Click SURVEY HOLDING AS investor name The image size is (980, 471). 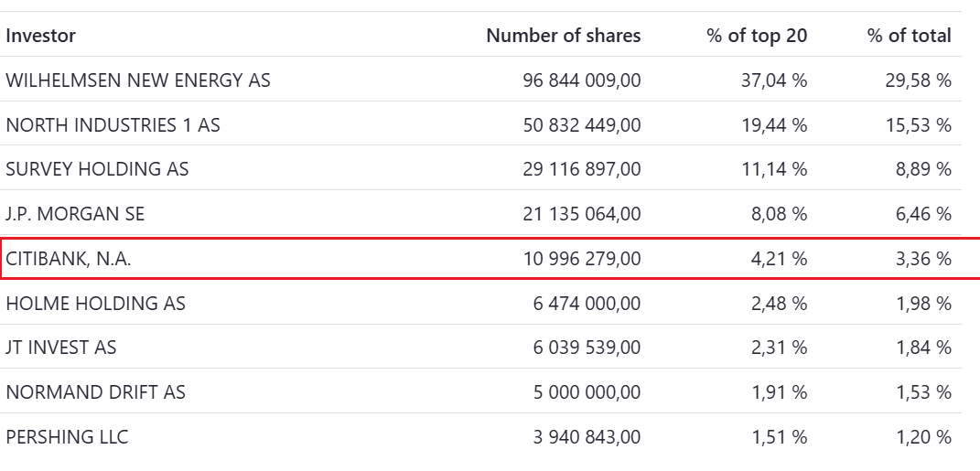point(97,169)
